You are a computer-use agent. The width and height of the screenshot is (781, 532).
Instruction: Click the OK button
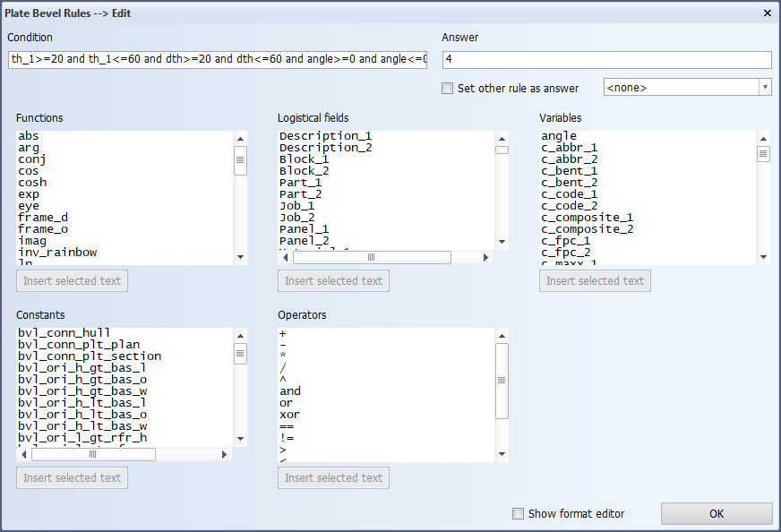(x=716, y=514)
